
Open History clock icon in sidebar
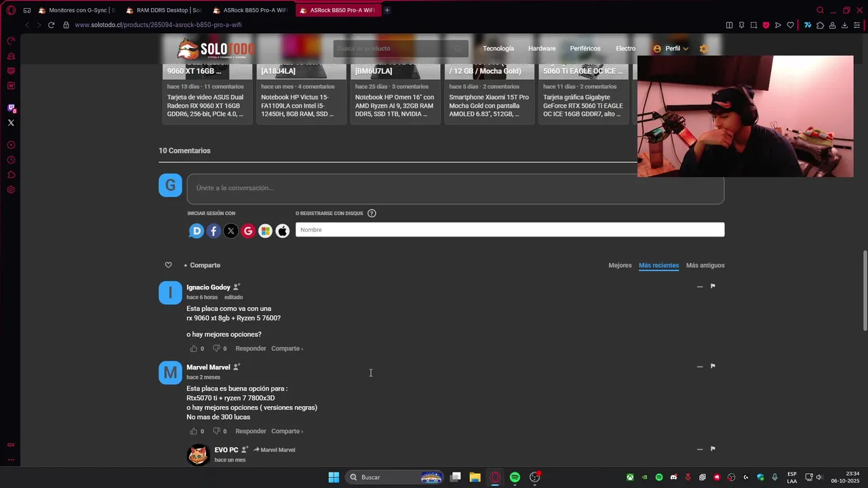[11, 160]
